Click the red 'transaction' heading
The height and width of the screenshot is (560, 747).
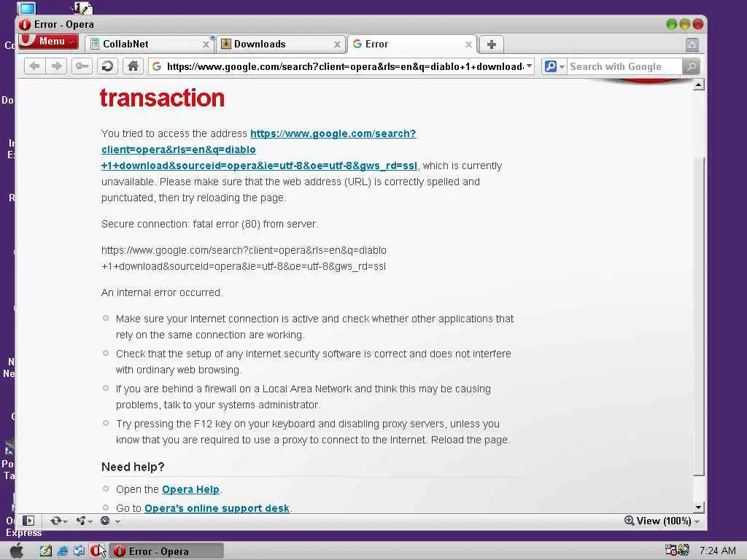click(x=162, y=98)
